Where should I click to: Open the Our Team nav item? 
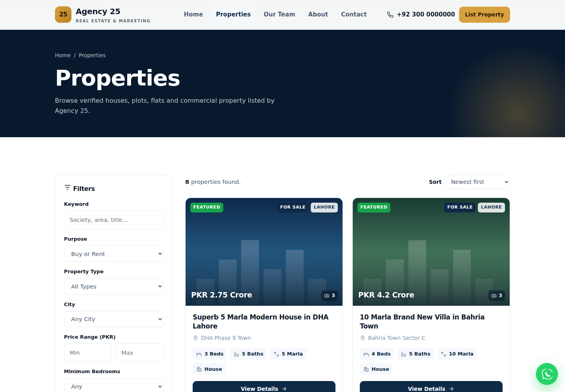pos(279,15)
